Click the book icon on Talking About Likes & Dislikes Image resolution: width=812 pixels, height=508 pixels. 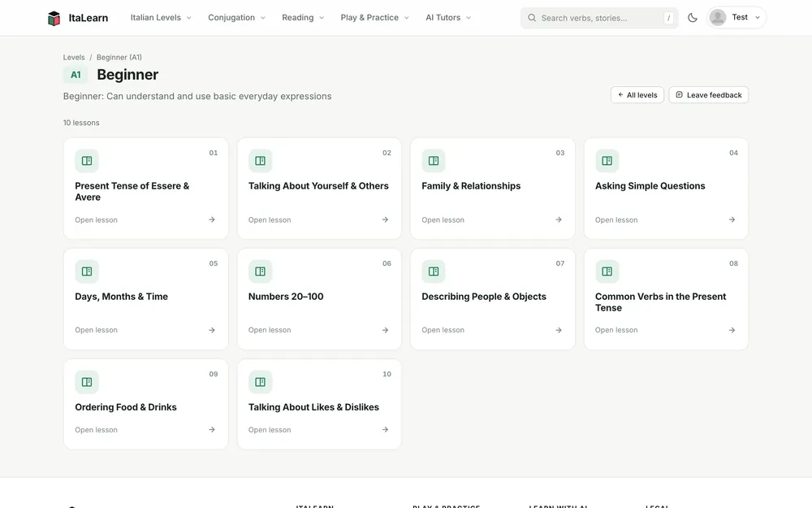coord(261,382)
